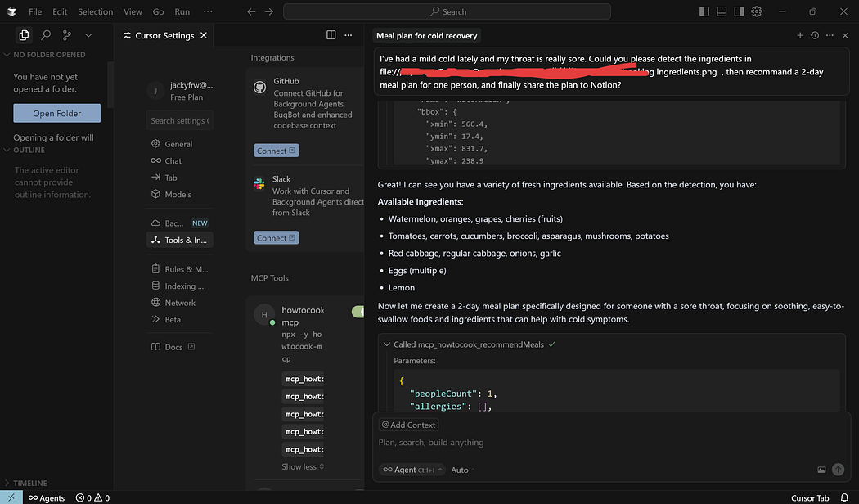The width and height of the screenshot is (859, 504).
Task: Toggle the bottom panel layout icon
Action: tap(722, 11)
